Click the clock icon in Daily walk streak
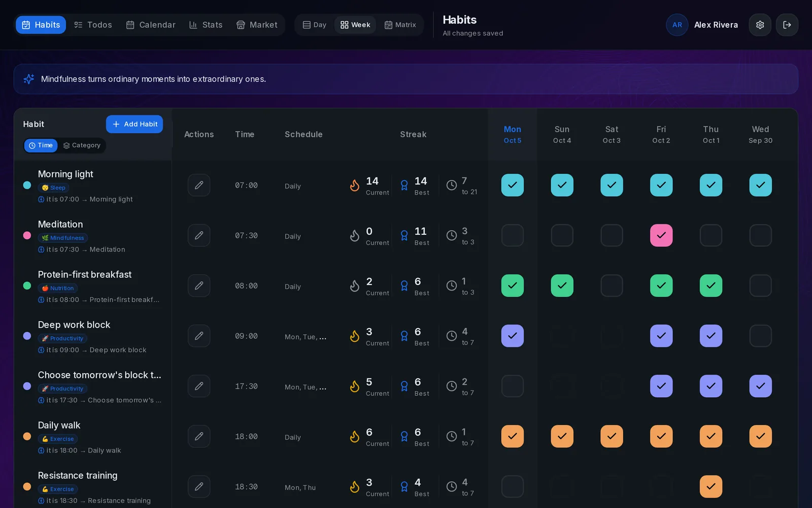Viewport: 812px width, 508px height. point(452,436)
